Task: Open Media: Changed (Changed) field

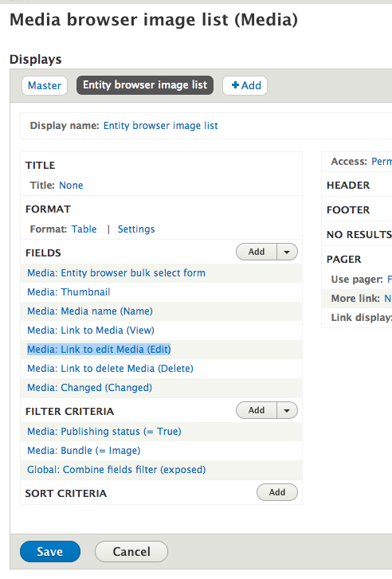Action: 89,388
